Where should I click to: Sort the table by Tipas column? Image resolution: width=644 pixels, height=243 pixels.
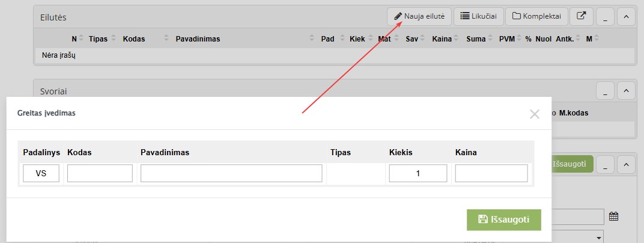(98, 39)
